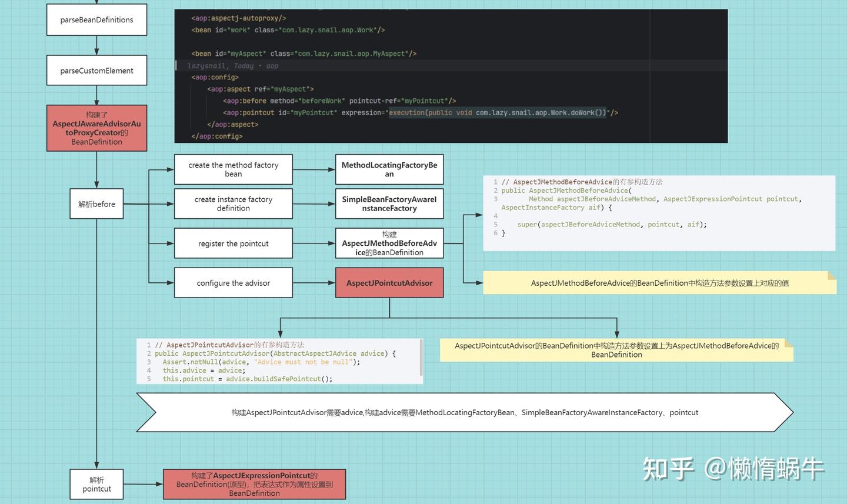
Task: Select yellow note about AspectJPointcutAdvisor的BeanDefinition
Action: tap(616, 350)
